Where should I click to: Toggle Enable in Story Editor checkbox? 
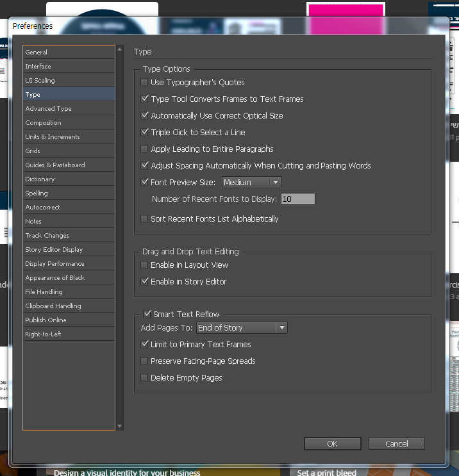pos(144,282)
